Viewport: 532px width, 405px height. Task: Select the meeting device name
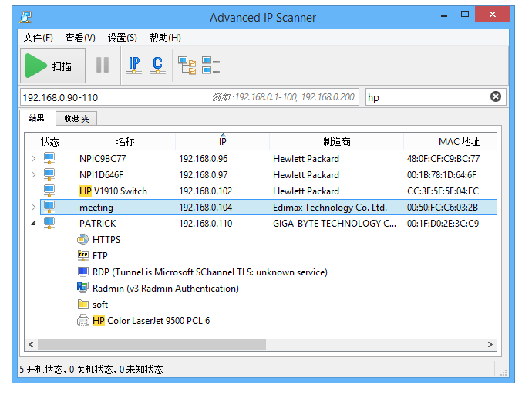pyautogui.click(x=96, y=208)
